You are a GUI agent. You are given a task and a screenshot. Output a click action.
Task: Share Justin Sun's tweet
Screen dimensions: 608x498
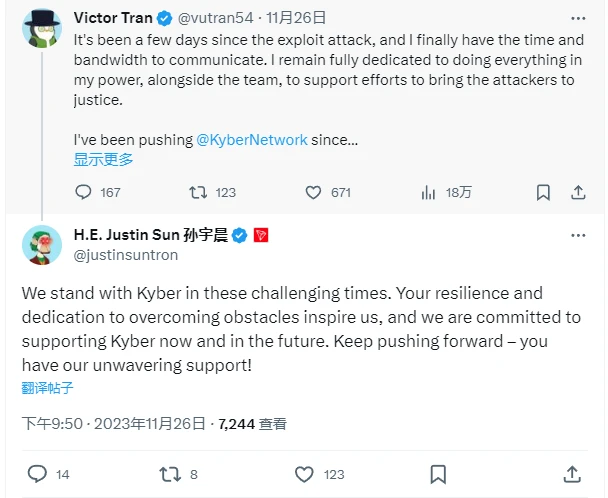tap(573, 474)
